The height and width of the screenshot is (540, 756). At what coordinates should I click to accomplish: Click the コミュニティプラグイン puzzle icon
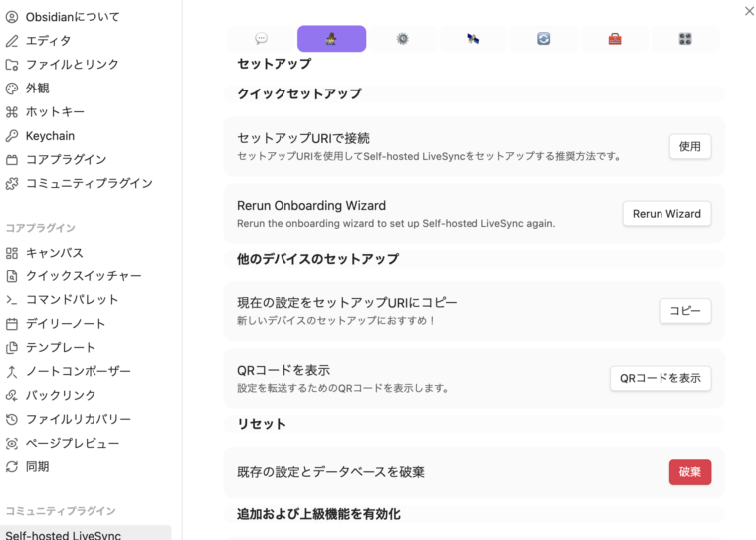(12, 183)
